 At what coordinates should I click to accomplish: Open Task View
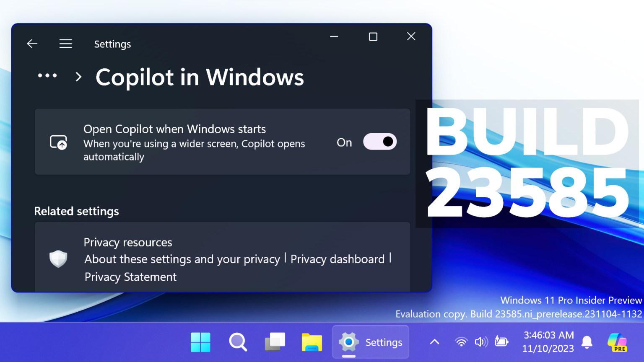275,342
